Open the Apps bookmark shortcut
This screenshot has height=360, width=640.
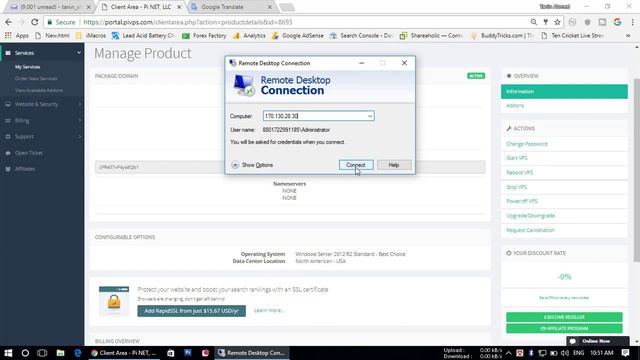coord(17,36)
